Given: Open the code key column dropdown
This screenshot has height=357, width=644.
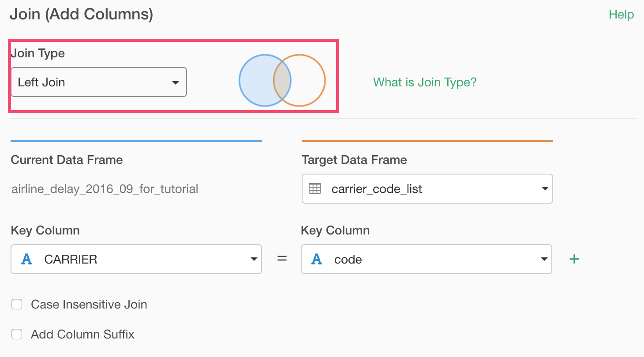Looking at the screenshot, I should 426,259.
